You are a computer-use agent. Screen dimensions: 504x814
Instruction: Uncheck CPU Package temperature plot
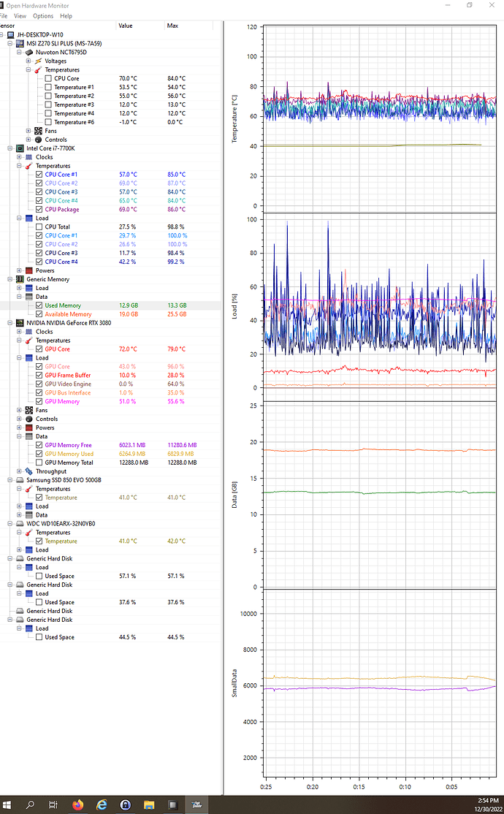(39, 209)
